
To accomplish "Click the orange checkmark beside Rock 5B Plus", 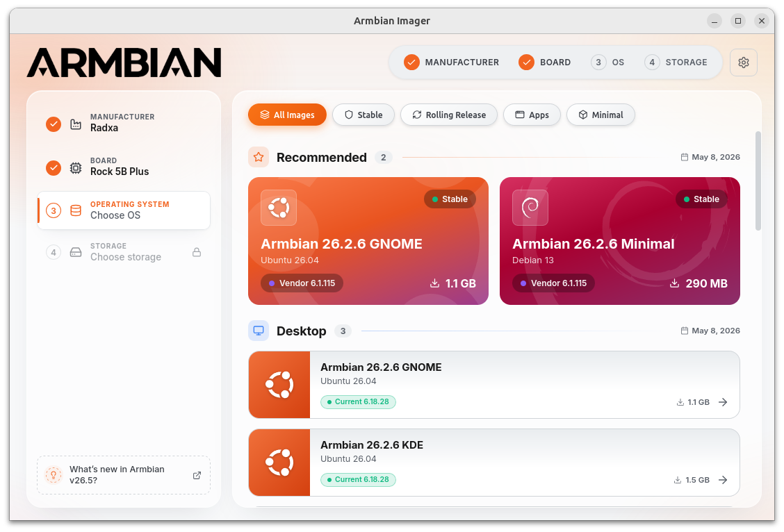I will [54, 168].
